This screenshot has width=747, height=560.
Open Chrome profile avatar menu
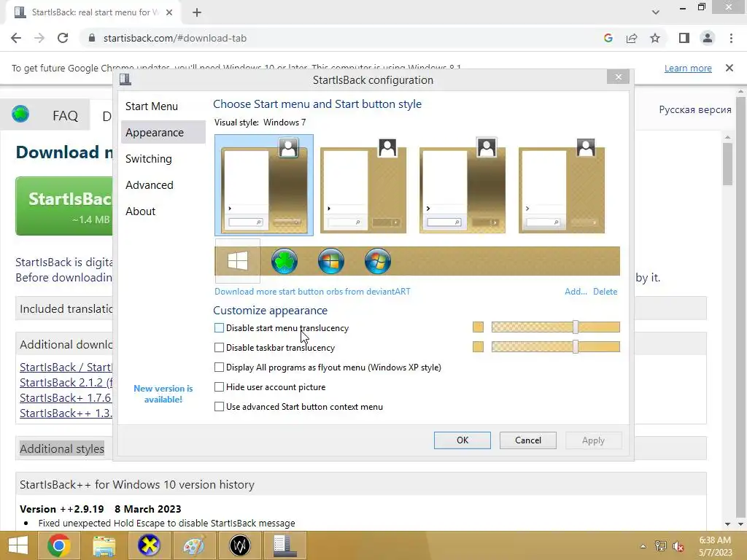click(708, 38)
